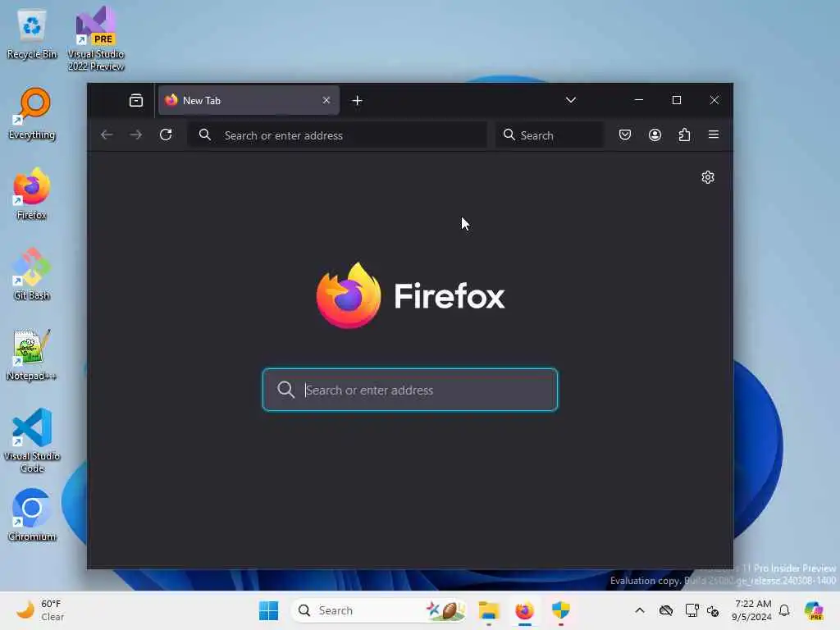The image size is (840, 630).
Task: Open the clock showing 7:22 AM
Action: click(752, 610)
